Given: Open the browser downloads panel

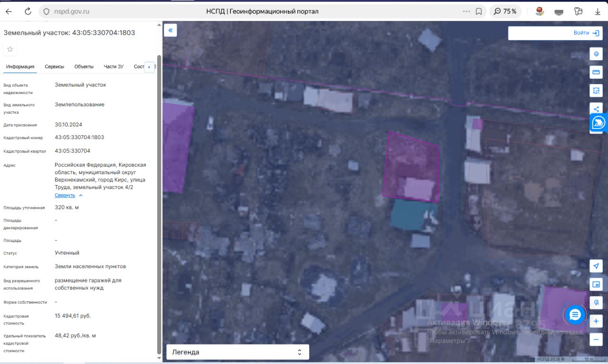Looking at the screenshot, I should click(598, 11).
